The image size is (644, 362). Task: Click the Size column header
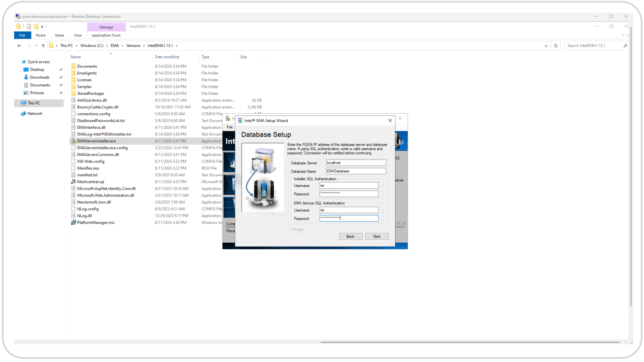[251, 57]
